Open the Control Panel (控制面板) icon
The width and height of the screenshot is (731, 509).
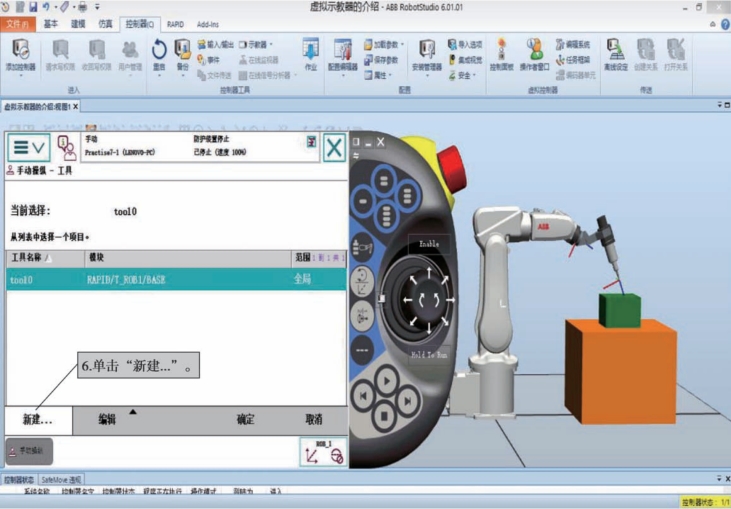click(502, 54)
